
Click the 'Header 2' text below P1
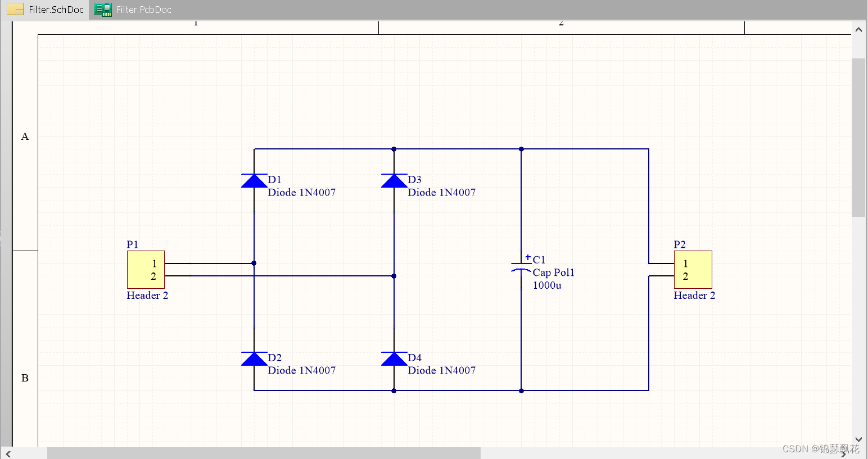[147, 296]
